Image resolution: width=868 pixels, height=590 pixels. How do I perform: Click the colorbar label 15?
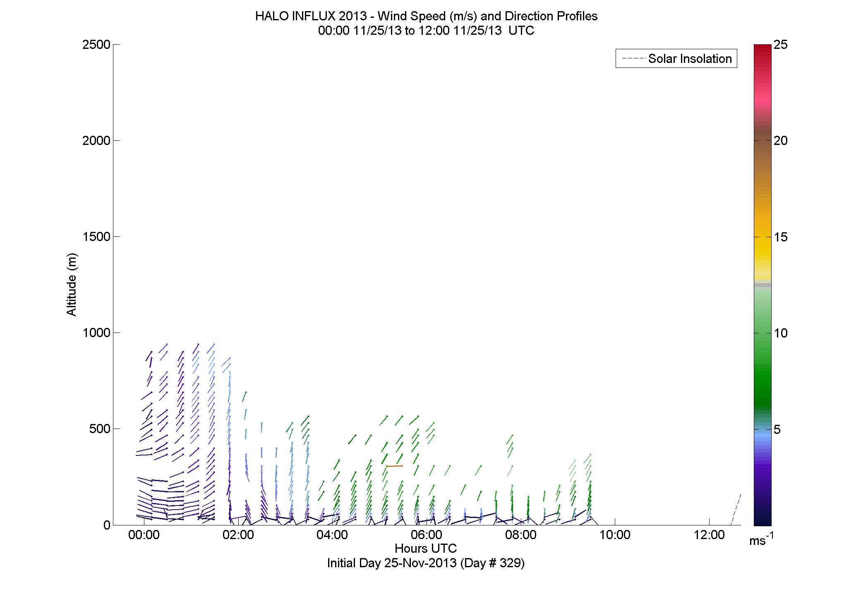pos(781,237)
